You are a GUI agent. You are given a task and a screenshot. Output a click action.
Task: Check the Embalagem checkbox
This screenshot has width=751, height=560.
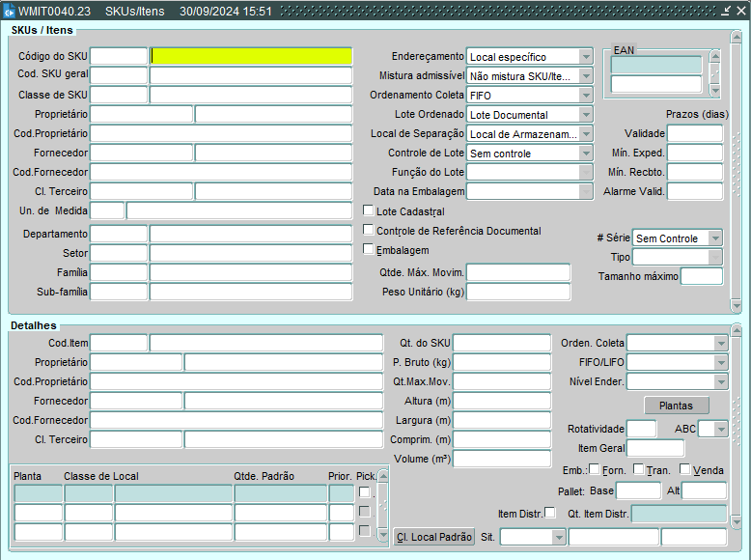tap(368, 249)
